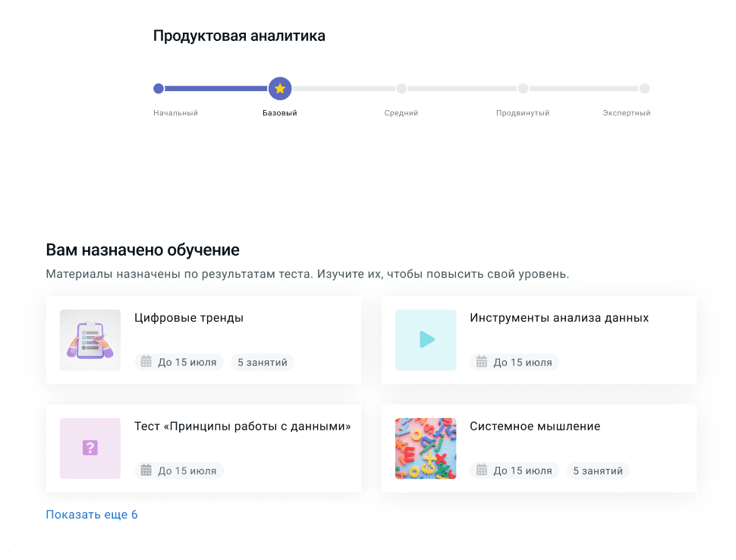Open the Цифровые тренды course title
The image size is (736, 560).
pyautogui.click(x=189, y=318)
